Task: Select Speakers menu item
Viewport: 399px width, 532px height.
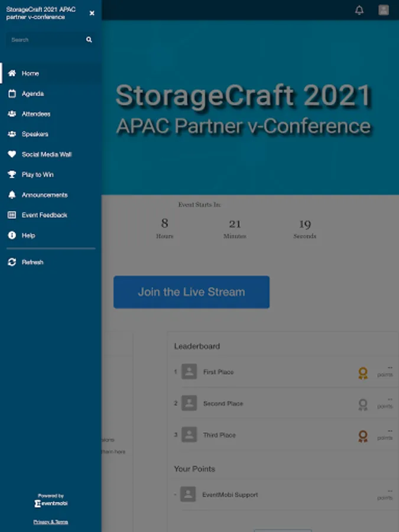Action: click(35, 134)
